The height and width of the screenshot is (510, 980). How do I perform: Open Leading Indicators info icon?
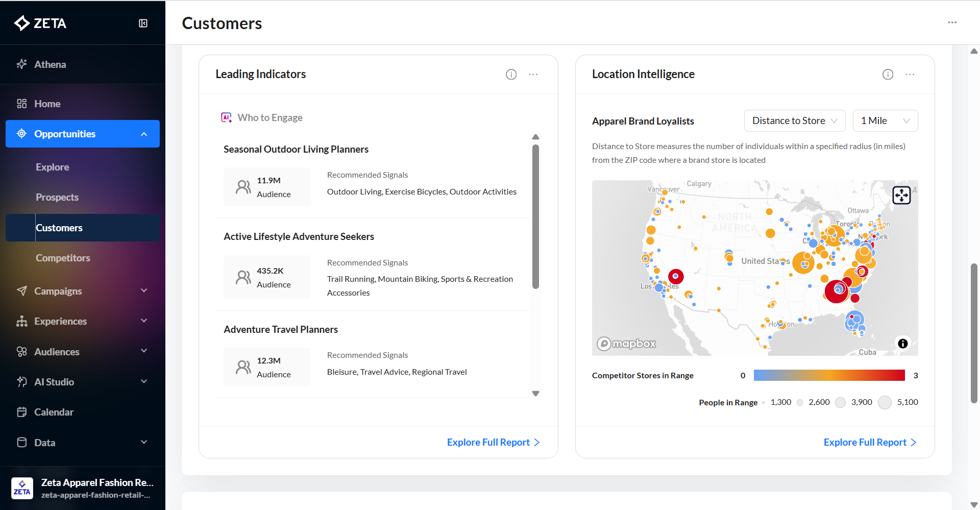[x=511, y=75]
